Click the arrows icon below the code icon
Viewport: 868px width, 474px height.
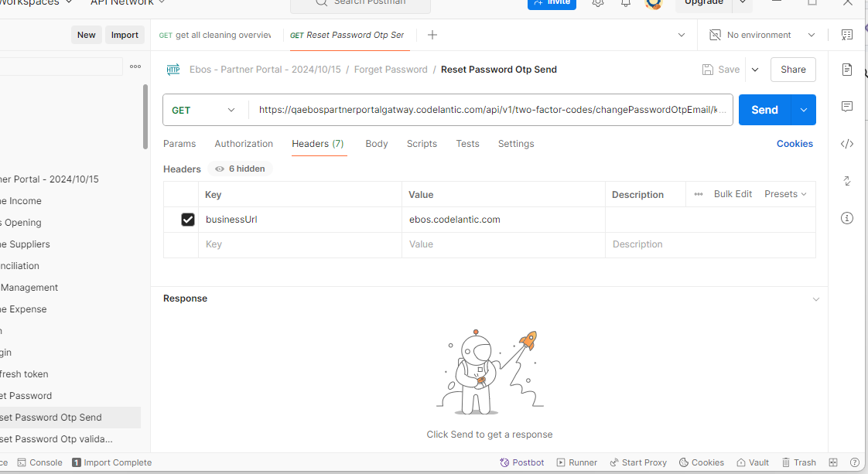(x=847, y=181)
